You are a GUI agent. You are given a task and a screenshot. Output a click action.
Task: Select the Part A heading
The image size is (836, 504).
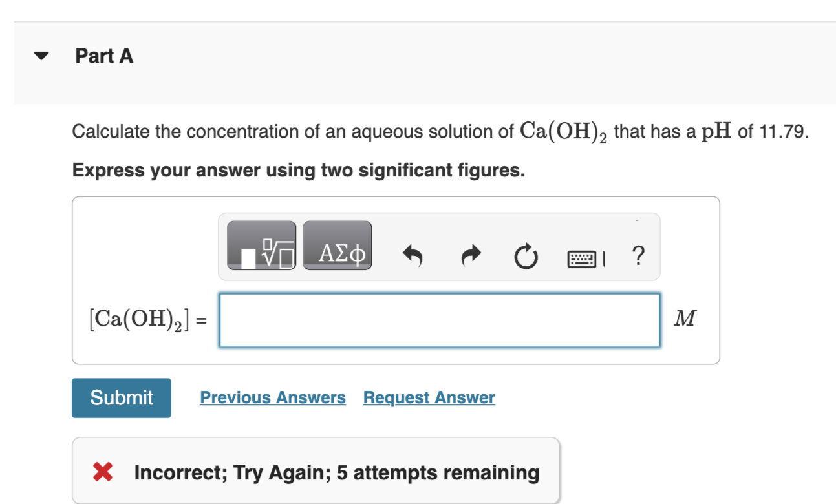(104, 56)
